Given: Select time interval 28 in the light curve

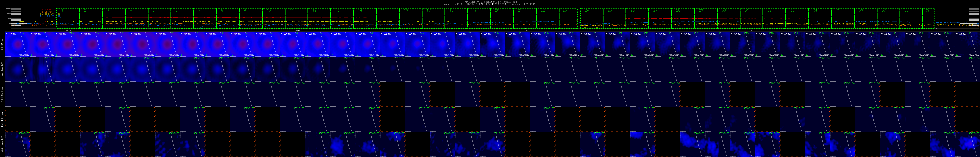Looking at the screenshot, I should [x=683, y=18].
